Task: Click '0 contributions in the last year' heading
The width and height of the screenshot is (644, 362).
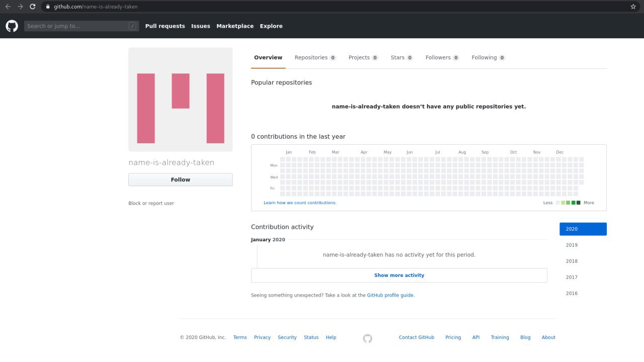Action: click(298, 137)
